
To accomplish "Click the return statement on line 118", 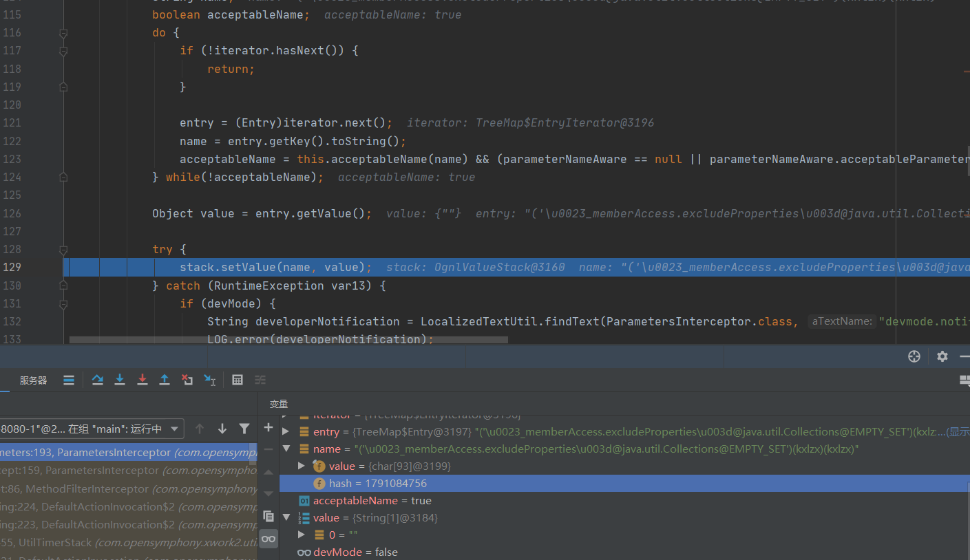I will tap(231, 69).
